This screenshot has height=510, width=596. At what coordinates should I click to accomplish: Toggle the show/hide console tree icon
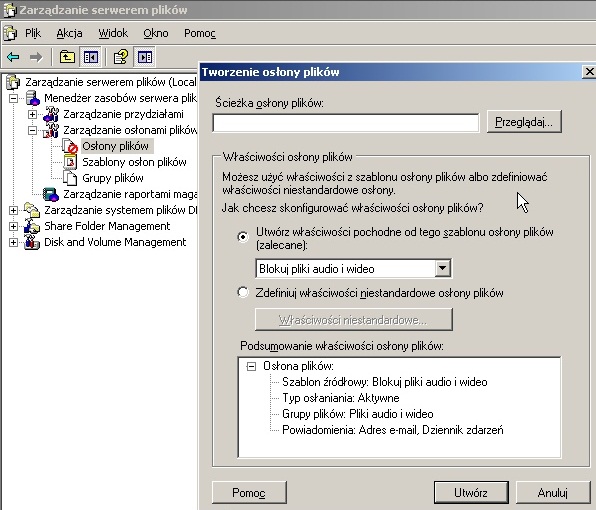[x=91, y=57]
